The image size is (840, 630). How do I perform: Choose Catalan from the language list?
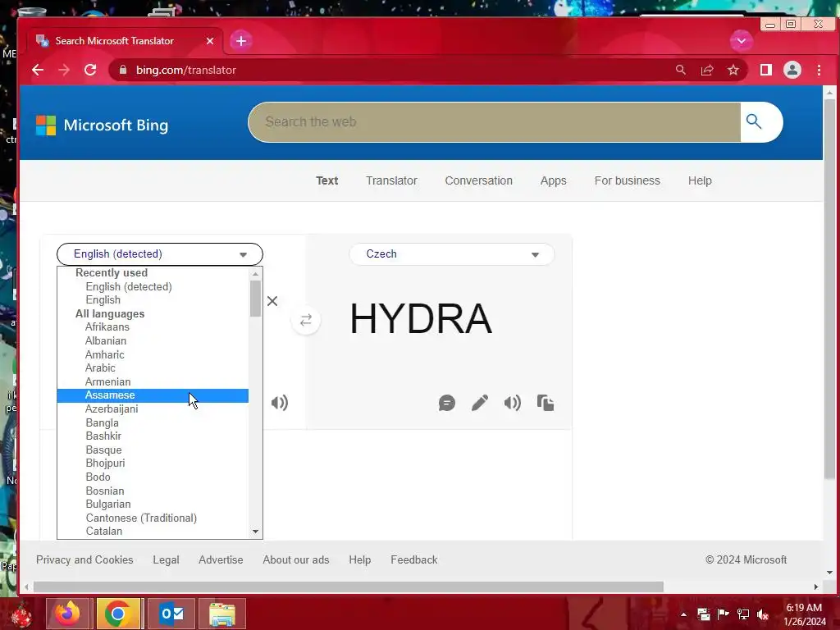pos(153,532)
